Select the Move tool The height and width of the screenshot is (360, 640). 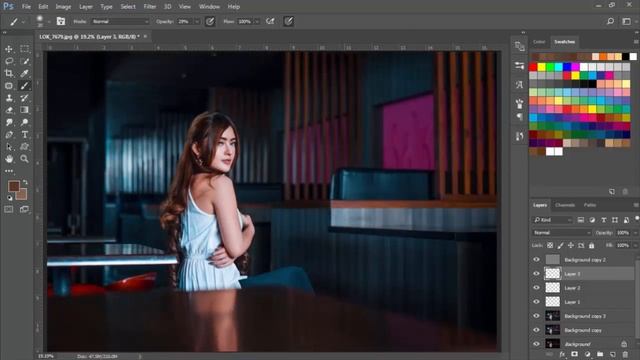(9, 49)
